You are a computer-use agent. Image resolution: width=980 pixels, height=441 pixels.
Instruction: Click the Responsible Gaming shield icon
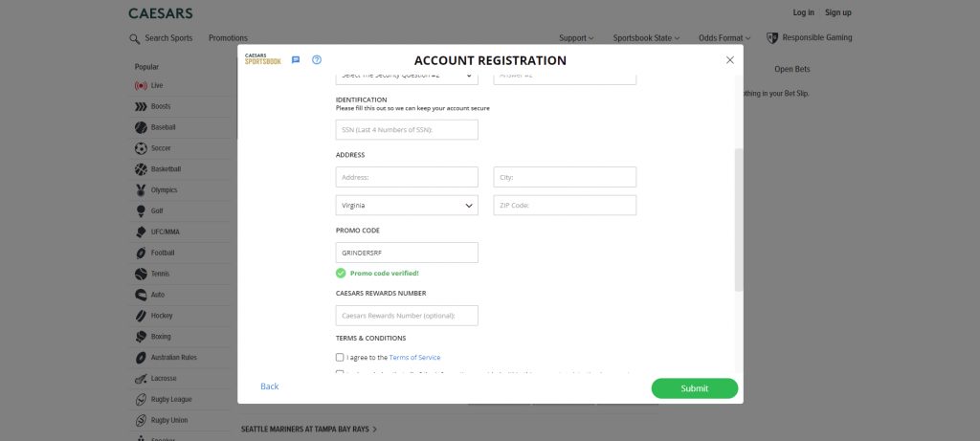(772, 38)
